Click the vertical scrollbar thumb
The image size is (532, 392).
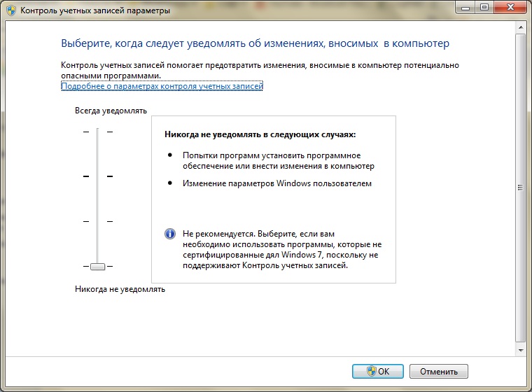coord(521,188)
